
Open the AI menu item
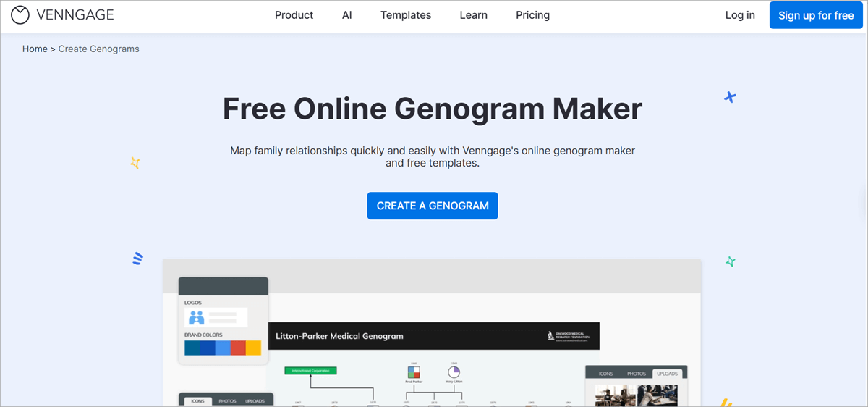347,15
